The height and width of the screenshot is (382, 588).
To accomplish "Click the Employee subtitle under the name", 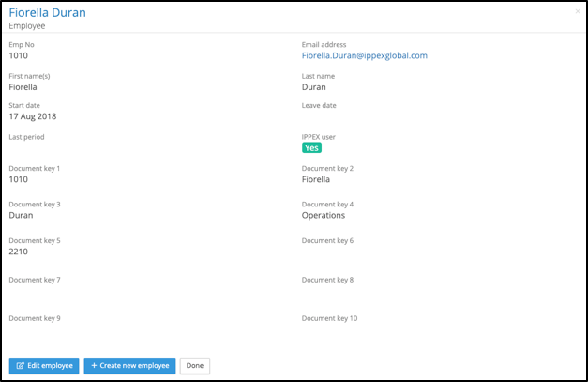I will tap(27, 27).
